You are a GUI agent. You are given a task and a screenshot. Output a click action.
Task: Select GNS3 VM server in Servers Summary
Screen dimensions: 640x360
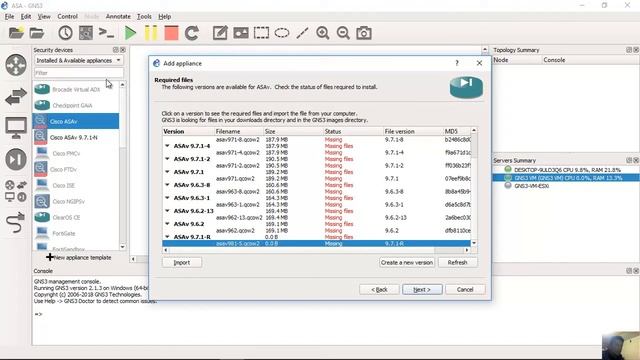[565, 178]
